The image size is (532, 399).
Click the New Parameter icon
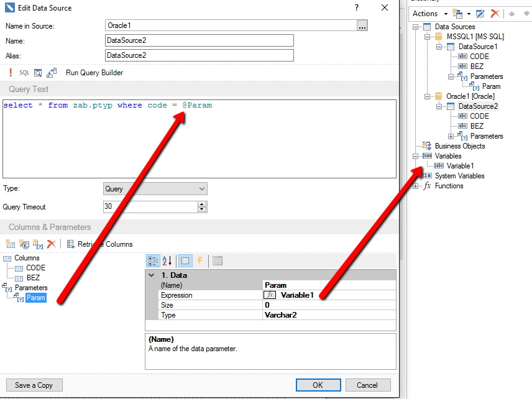38,244
